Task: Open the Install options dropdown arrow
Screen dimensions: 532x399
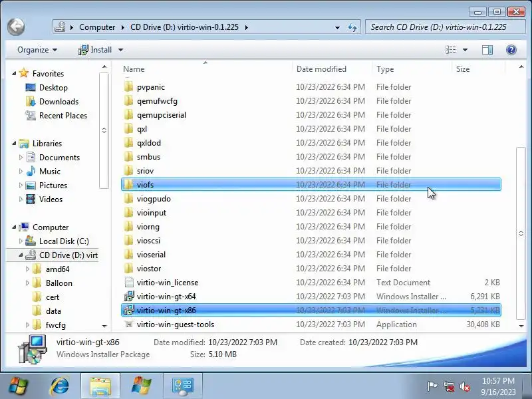Action: click(x=120, y=50)
